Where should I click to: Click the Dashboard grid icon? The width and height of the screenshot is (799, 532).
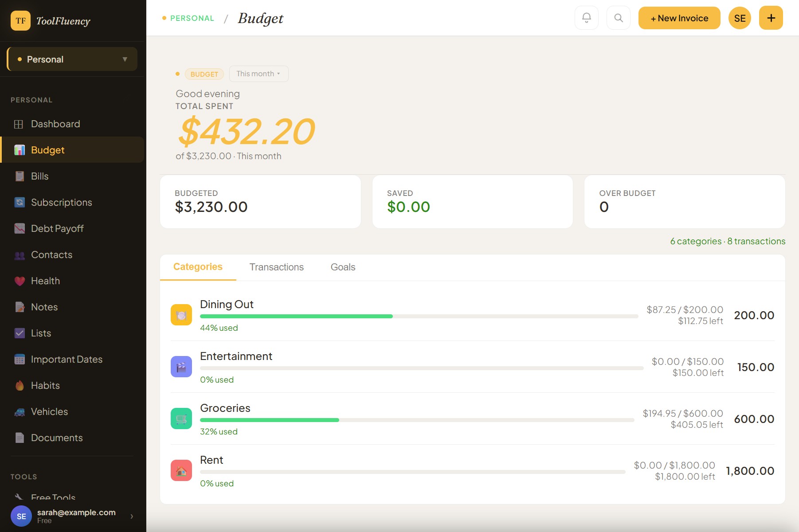pyautogui.click(x=19, y=124)
